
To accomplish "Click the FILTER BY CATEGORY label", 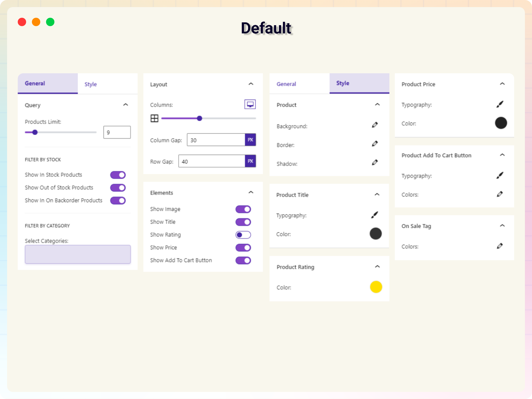I will [x=47, y=226].
